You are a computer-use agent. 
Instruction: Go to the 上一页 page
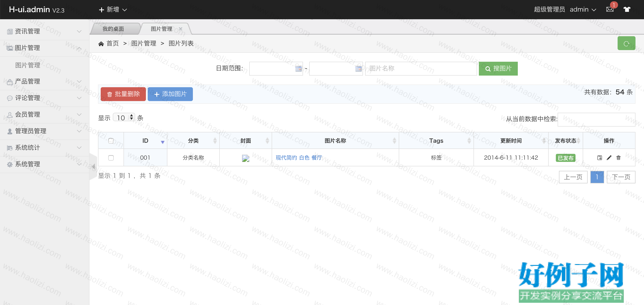click(573, 177)
